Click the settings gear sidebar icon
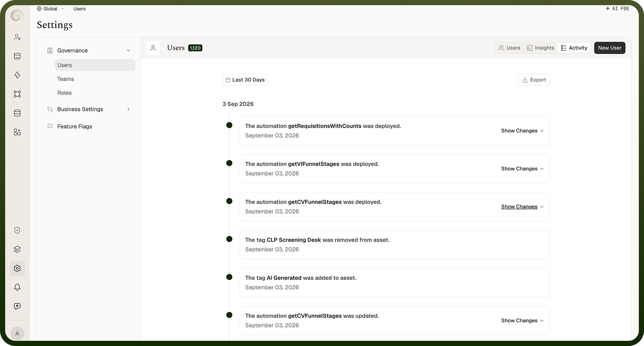The width and height of the screenshot is (644, 346). pyautogui.click(x=17, y=268)
